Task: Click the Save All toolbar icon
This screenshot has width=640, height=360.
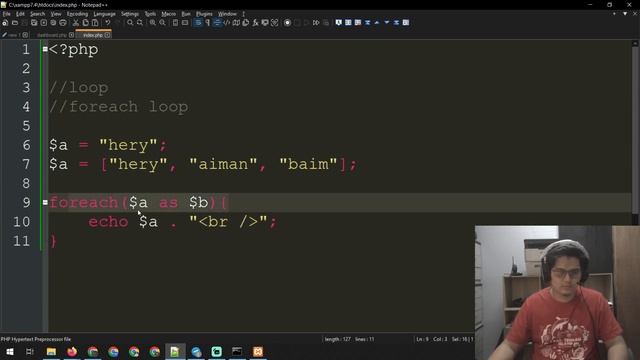Action: (x=34, y=23)
